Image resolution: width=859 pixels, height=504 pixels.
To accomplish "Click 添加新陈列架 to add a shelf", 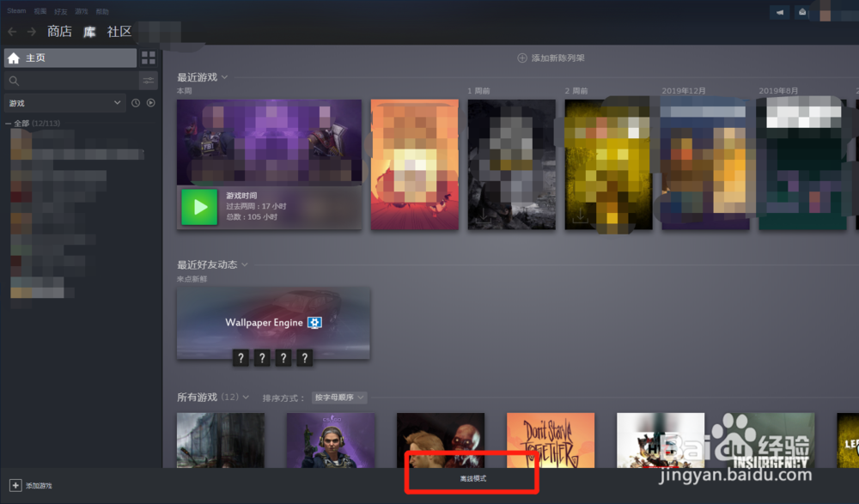I will click(x=557, y=58).
